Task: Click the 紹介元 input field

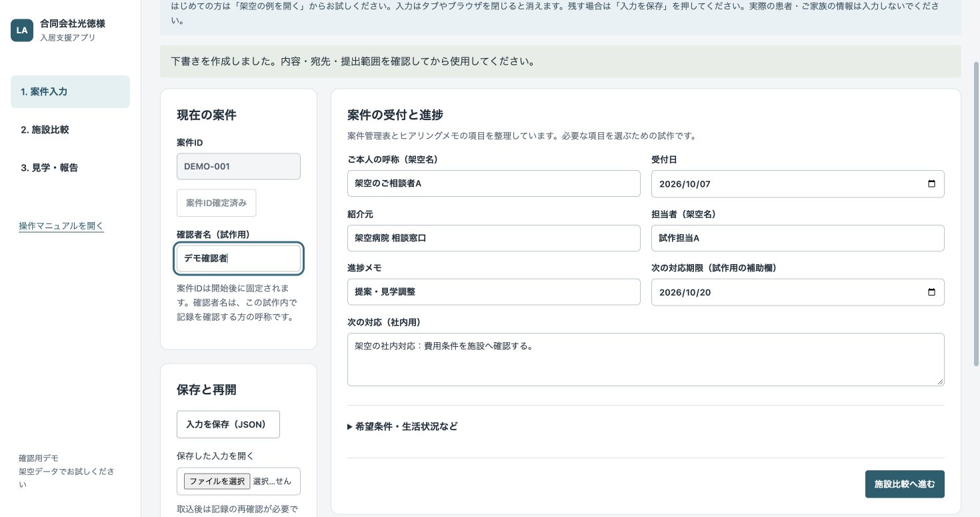Action: [x=494, y=238]
